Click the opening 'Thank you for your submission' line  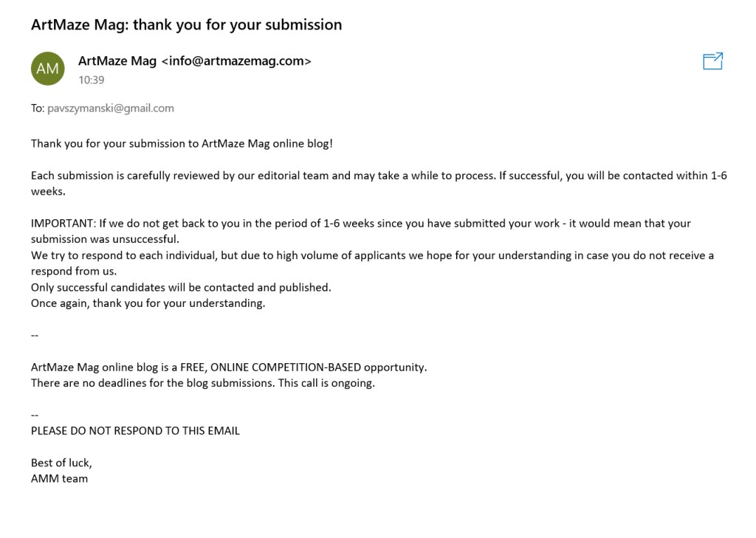coord(182,143)
